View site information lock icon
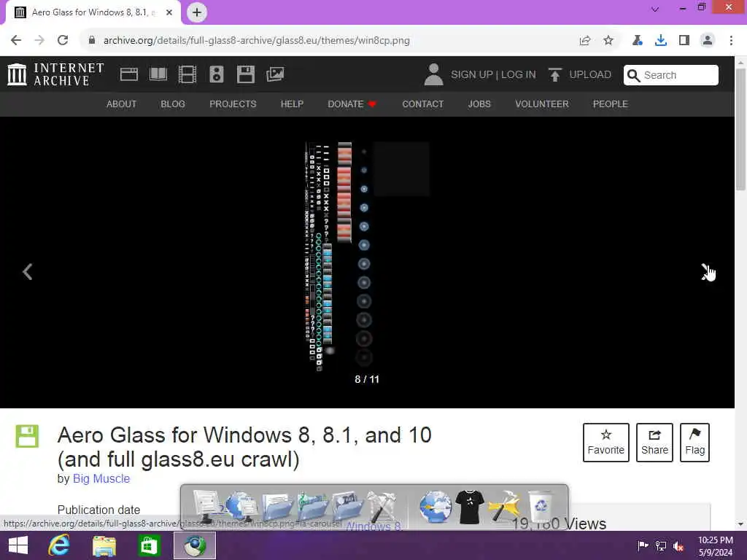This screenshot has width=747, height=560. [x=92, y=41]
